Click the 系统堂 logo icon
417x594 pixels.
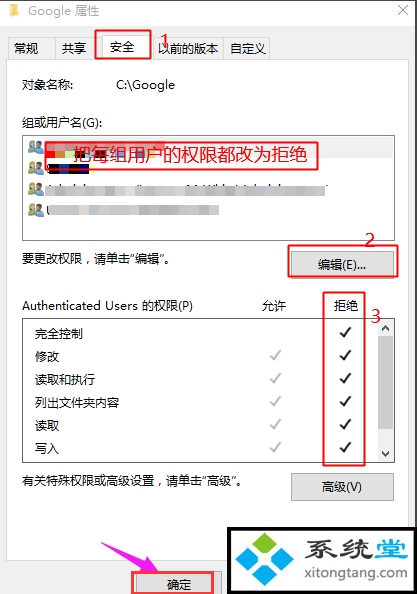click(264, 558)
